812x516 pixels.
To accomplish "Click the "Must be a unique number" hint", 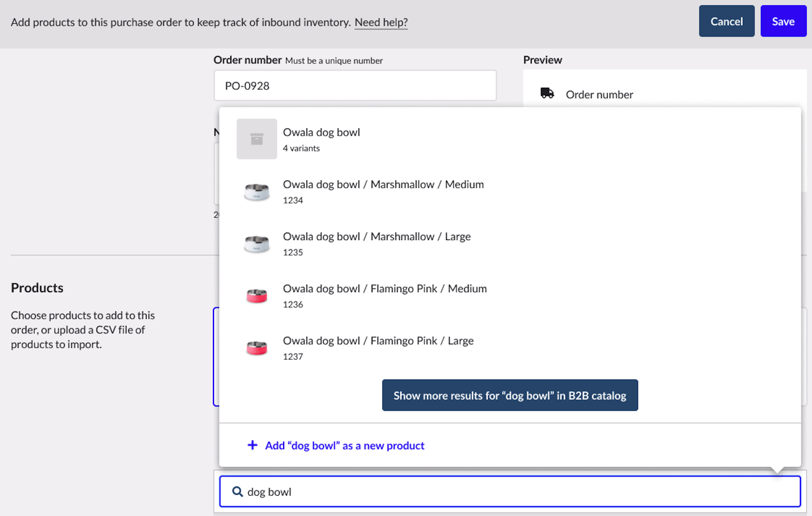I will 333,60.
